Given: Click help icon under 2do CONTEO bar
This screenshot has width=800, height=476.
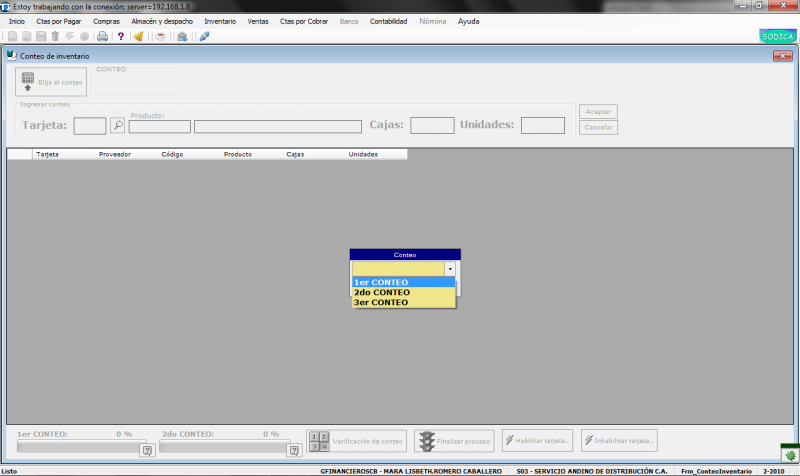Looking at the screenshot, I should click(x=294, y=450).
